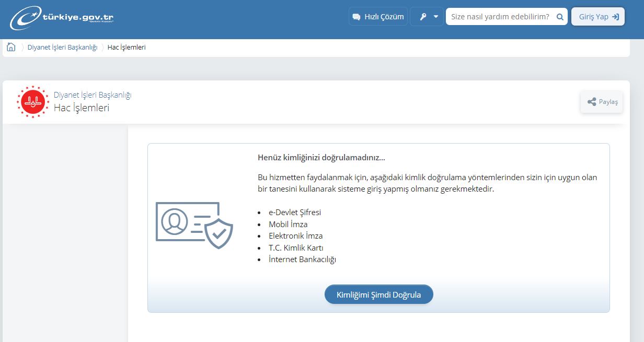The image size is (644, 342).
Task: Click Diyanet İşleri Başkanlığı title above Hac İşlemleri
Action: 93,95
